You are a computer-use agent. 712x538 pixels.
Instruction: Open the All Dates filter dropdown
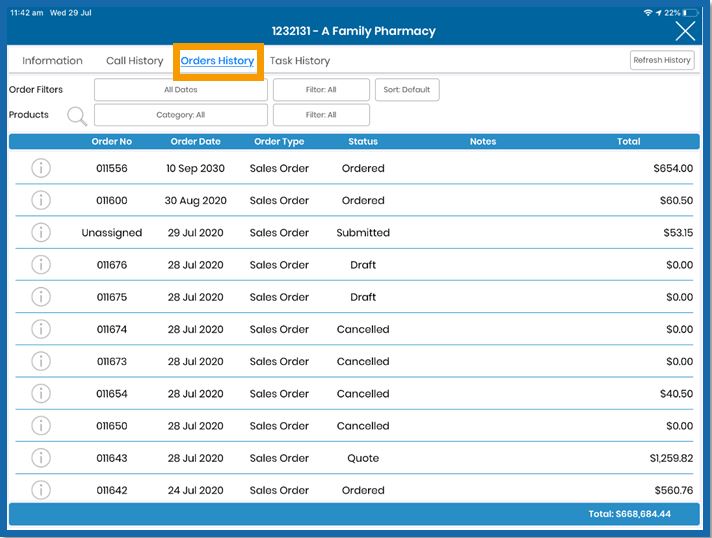tap(181, 89)
